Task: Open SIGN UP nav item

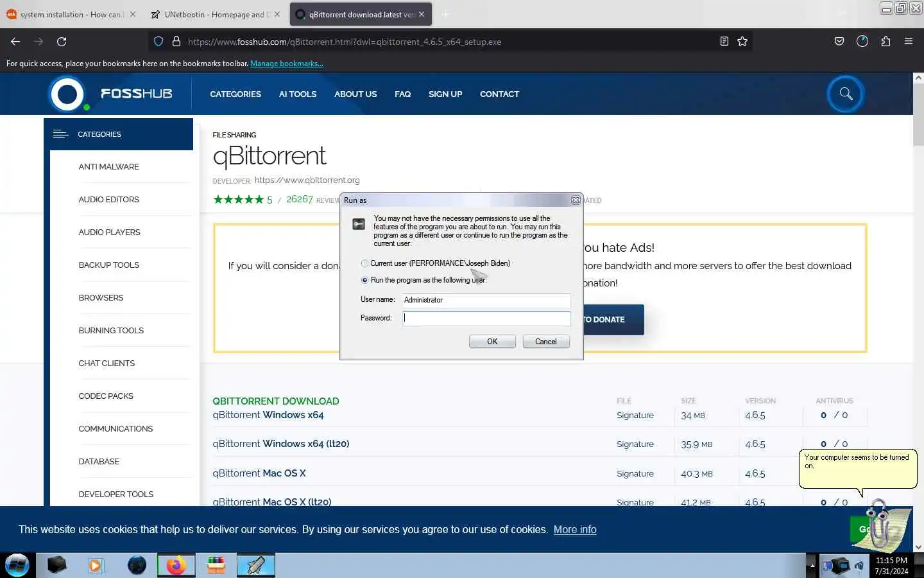Action: [x=445, y=94]
